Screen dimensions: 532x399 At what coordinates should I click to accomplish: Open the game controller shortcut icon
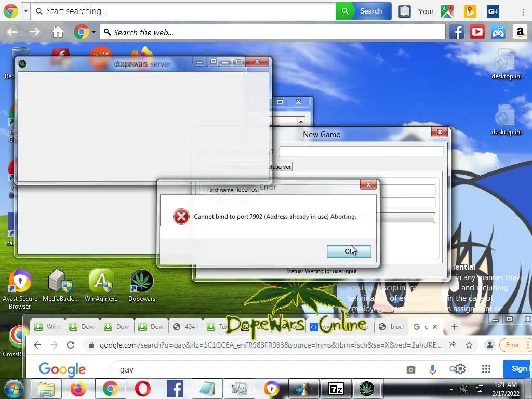coord(498,32)
